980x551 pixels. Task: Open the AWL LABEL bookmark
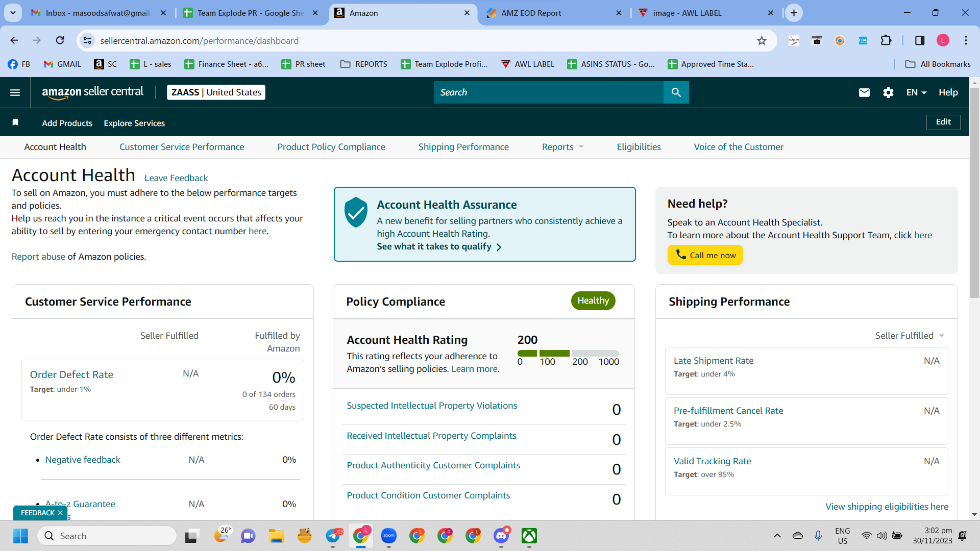(527, 64)
